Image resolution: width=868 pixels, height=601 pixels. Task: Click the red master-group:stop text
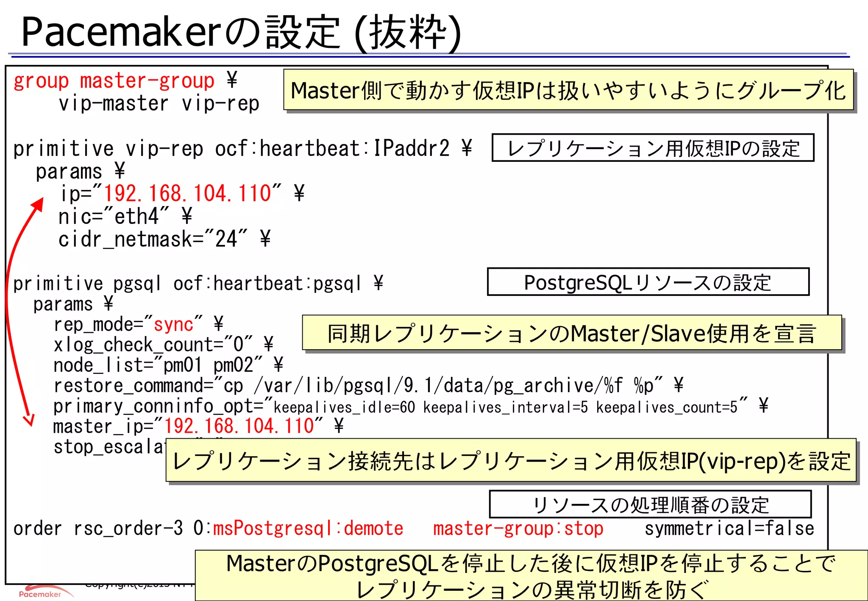click(x=518, y=529)
